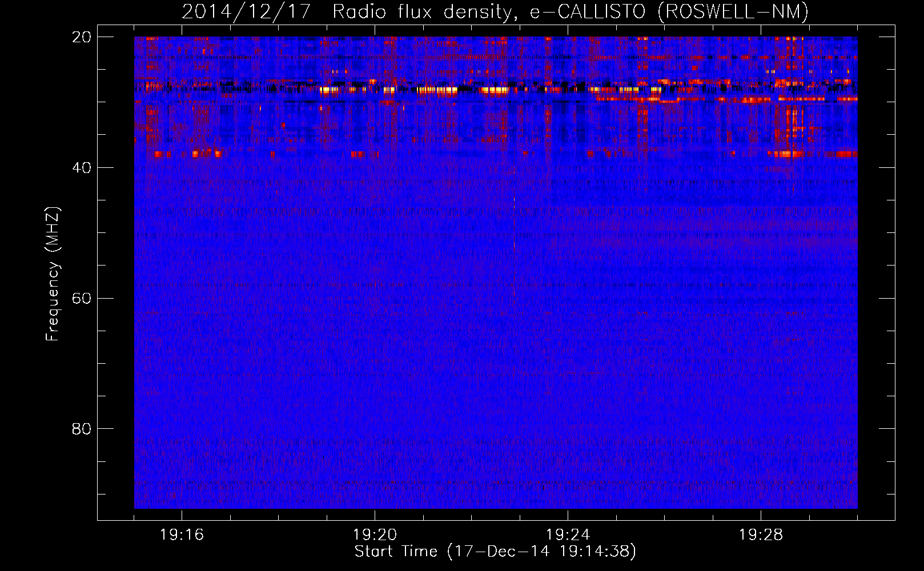924x571 pixels.
Task: Click the 60 MHz frequency tick label
Action: (82, 299)
